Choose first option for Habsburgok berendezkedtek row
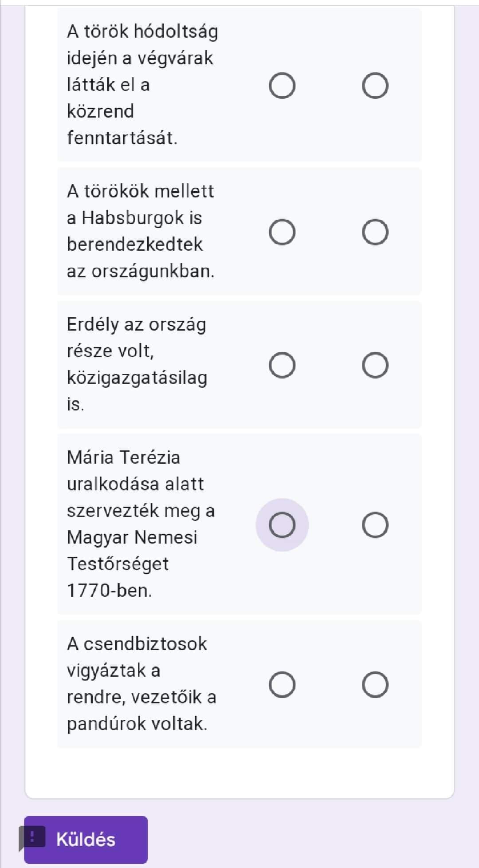 pos(282,232)
